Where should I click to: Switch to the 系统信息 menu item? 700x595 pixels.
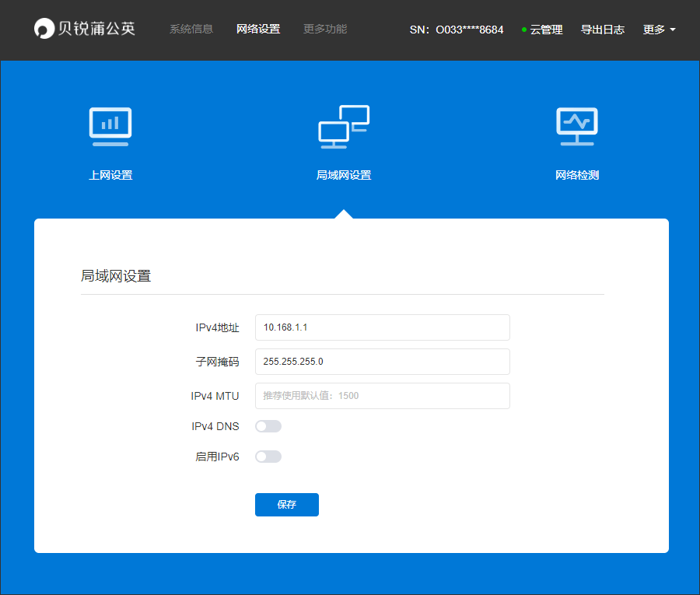191,29
